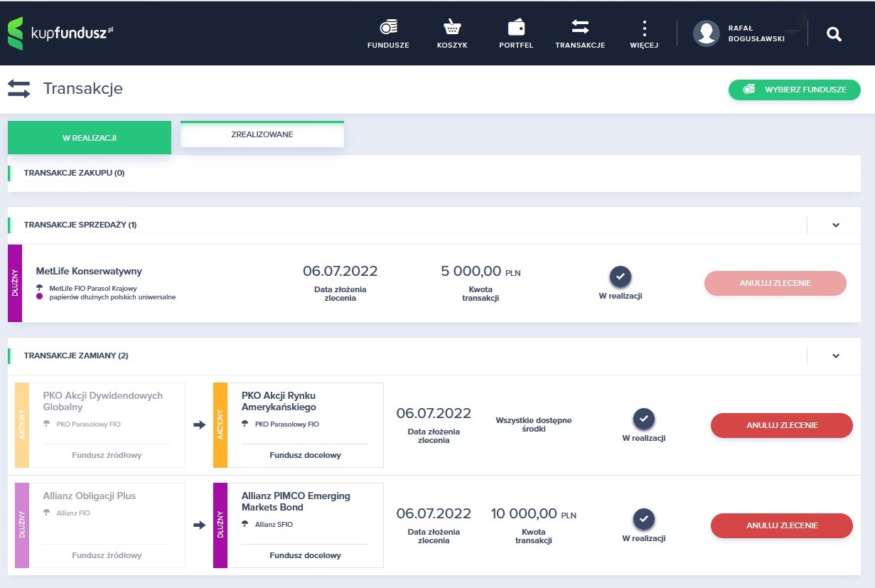This screenshot has width=875, height=588.
Task: Click the Wybierz fundusze button
Action: (795, 90)
